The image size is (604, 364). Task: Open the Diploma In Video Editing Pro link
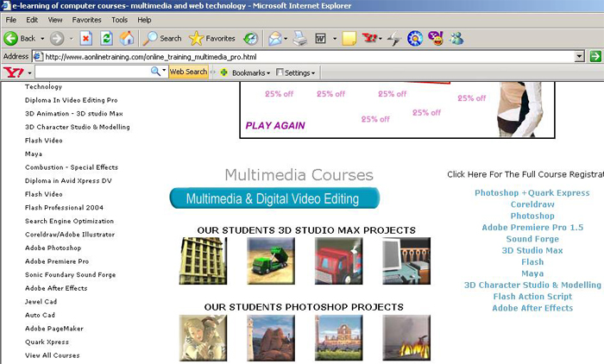72,100
